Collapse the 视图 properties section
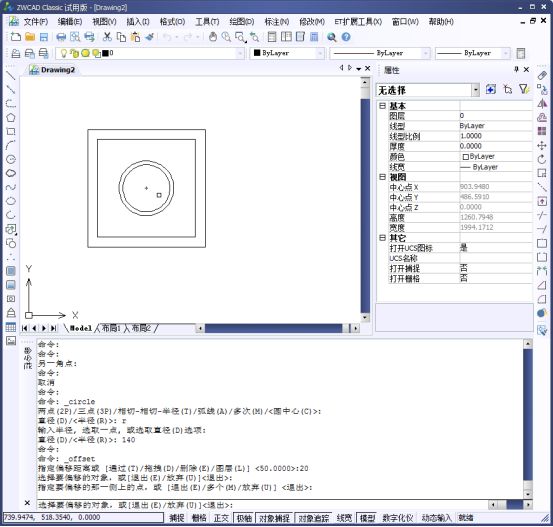553x527 pixels. tap(382, 177)
